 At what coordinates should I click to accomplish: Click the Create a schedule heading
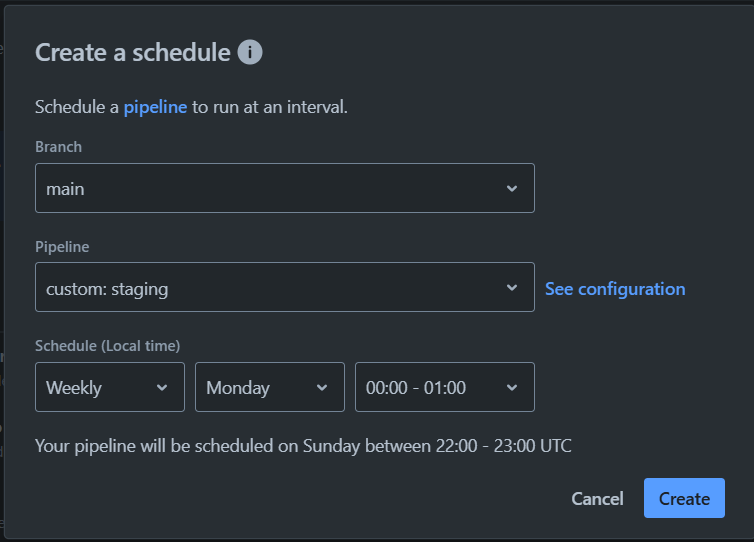click(x=133, y=52)
